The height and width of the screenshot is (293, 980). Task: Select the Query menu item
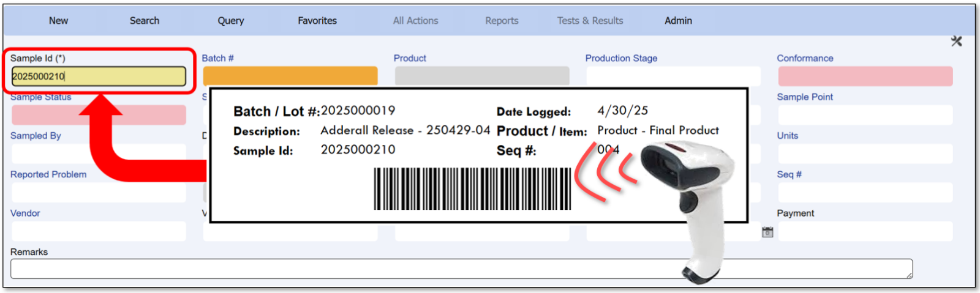230,21
